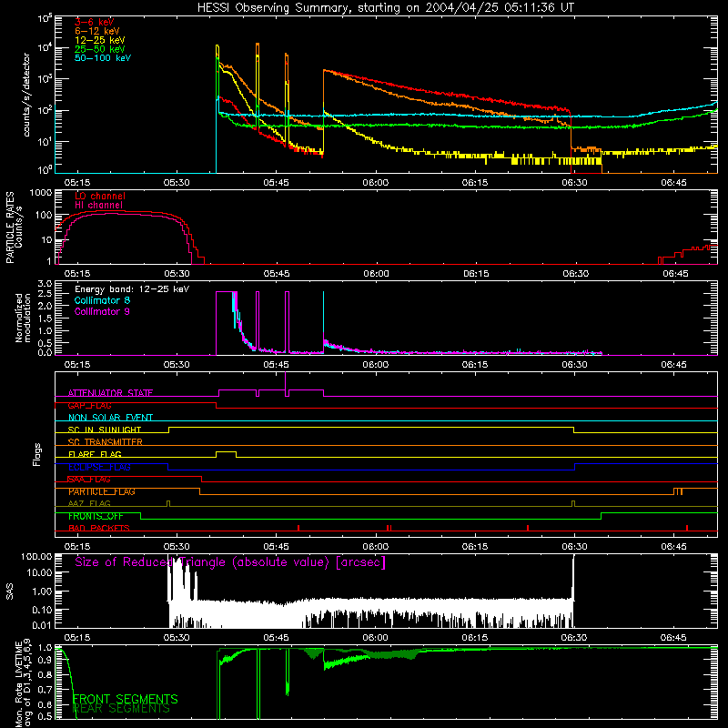Select the 6-12 keV legend label

[x=97, y=31]
